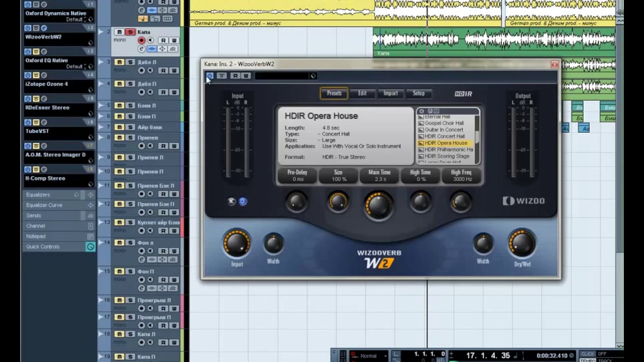Toggle monitor on Проигрыш Л track 16
Image resolution: width=644 pixels, height=362 pixels.
coord(150,308)
